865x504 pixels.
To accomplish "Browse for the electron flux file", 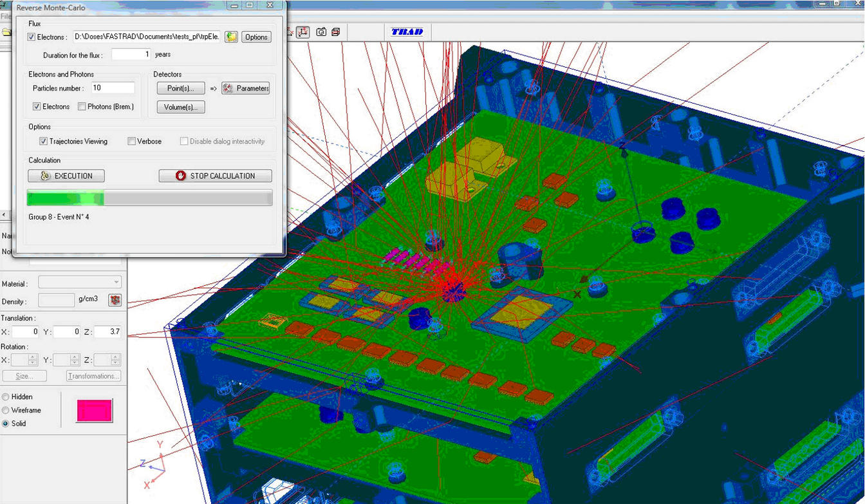I will pos(231,37).
